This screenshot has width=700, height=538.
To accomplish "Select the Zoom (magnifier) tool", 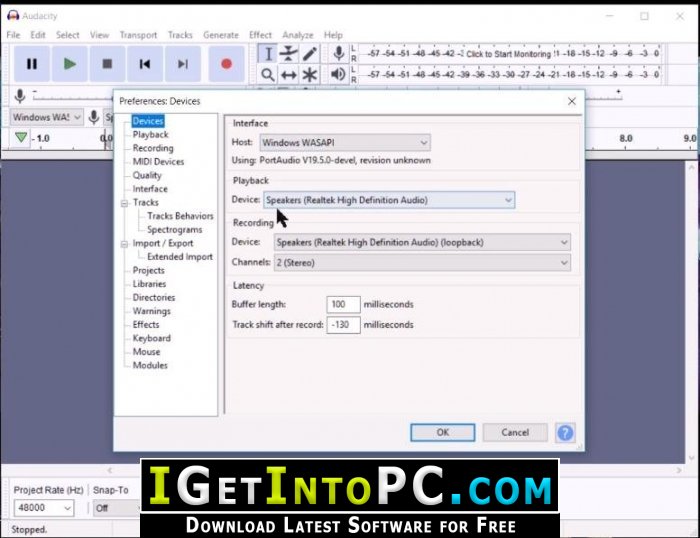I will pyautogui.click(x=268, y=75).
